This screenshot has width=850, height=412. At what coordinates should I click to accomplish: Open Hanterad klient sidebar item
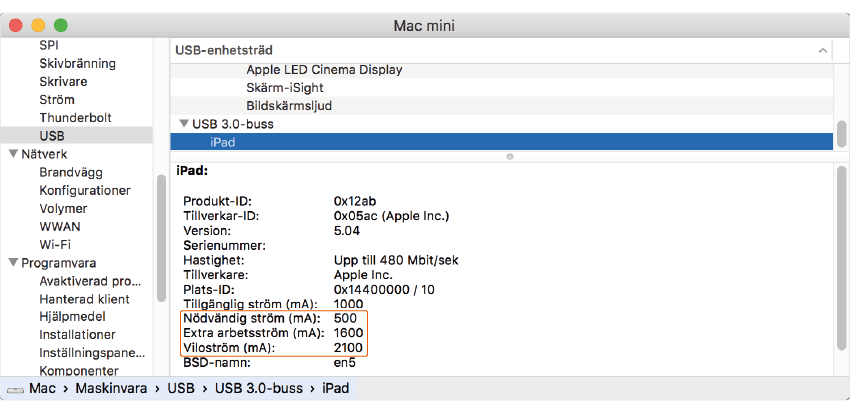pos(84,299)
